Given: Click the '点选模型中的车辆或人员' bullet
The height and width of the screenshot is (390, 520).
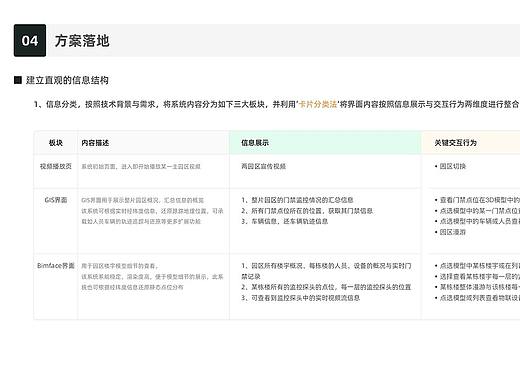Looking at the screenshot, I should pyautogui.click(x=477, y=221).
